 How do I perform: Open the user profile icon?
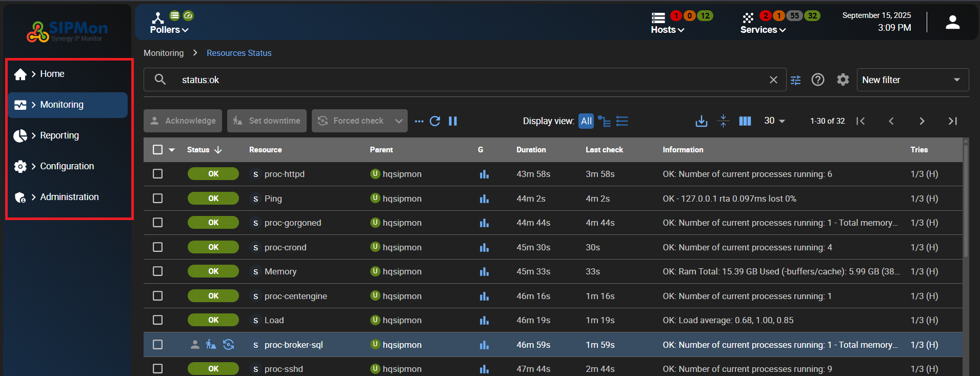click(x=952, y=22)
